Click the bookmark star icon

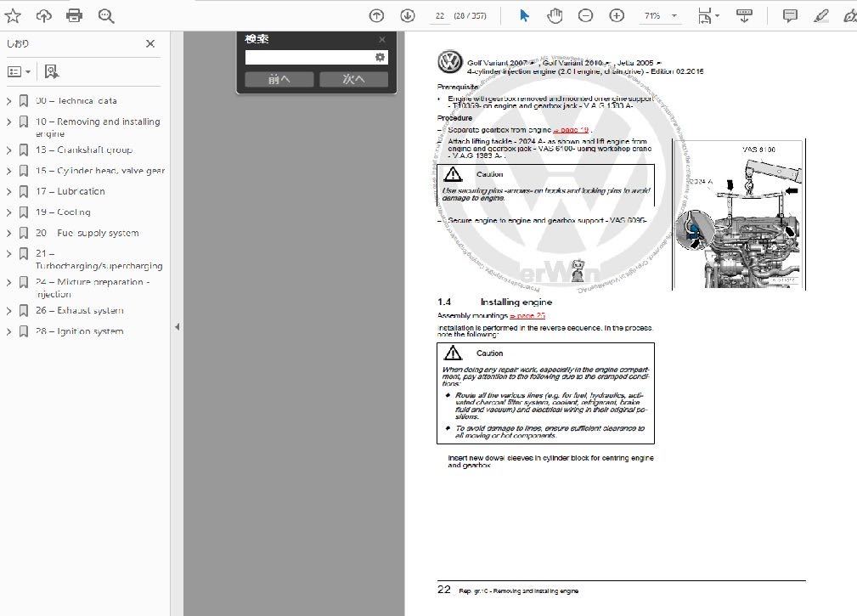[13, 16]
